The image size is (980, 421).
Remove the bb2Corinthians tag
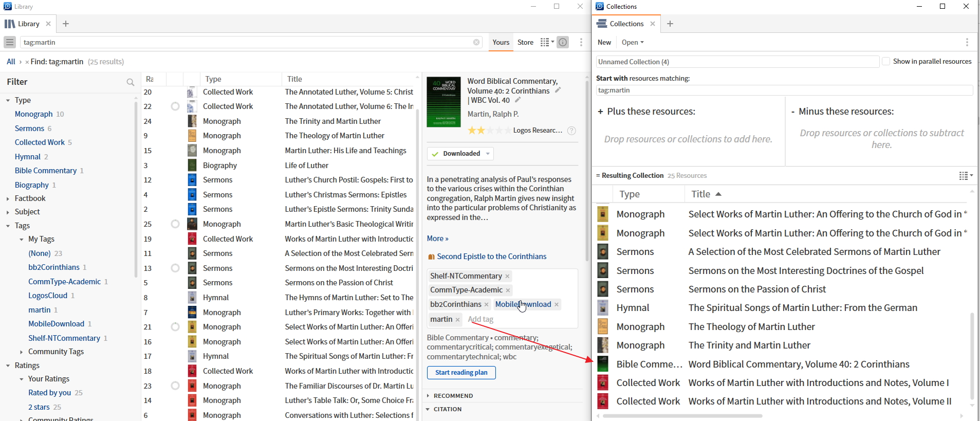point(486,304)
